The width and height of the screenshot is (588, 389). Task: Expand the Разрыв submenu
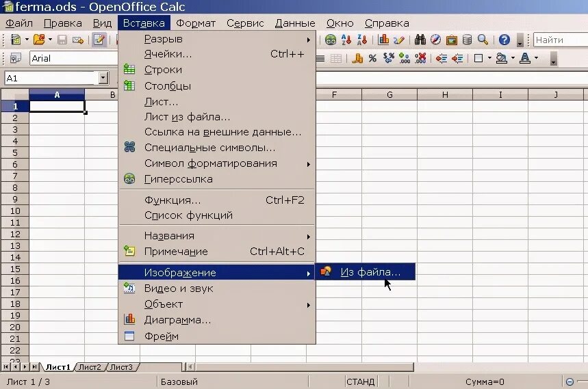217,39
